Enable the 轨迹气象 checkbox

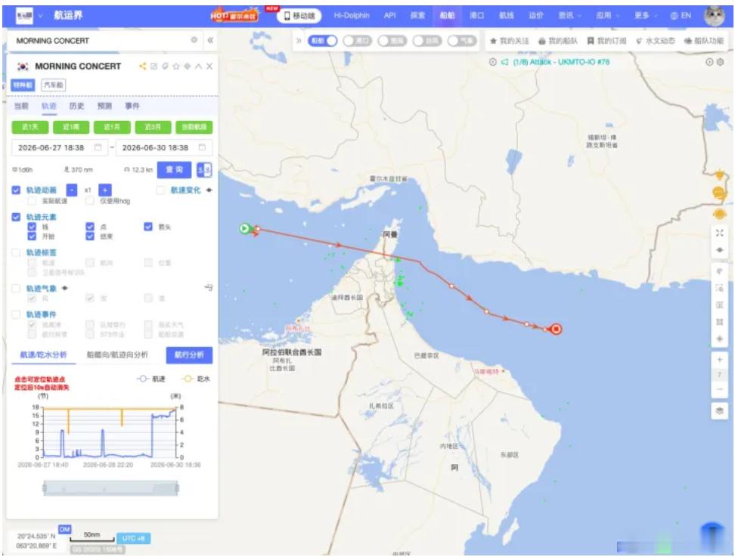(16, 288)
